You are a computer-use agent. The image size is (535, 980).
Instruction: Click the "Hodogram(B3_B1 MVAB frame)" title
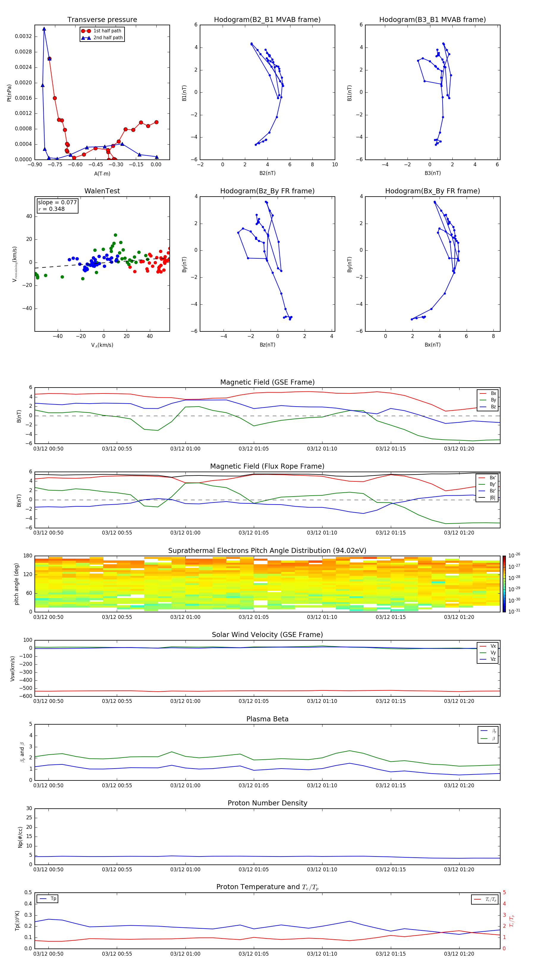click(x=432, y=19)
